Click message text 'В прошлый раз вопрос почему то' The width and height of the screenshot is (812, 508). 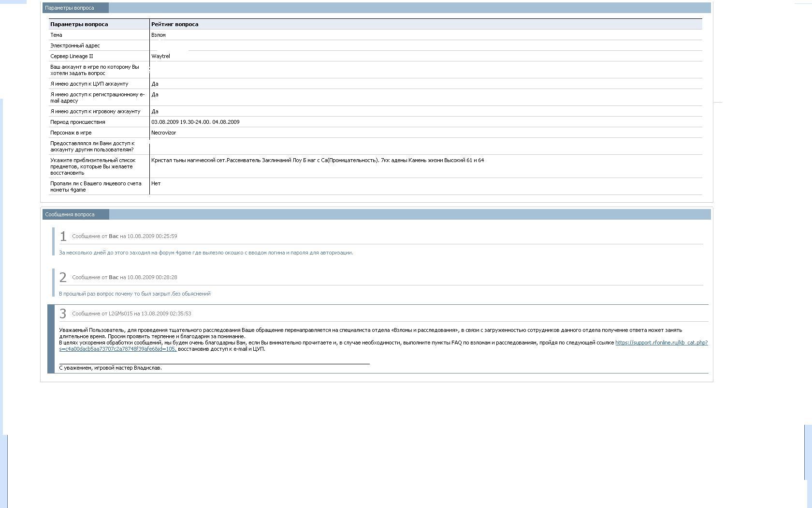135,294
